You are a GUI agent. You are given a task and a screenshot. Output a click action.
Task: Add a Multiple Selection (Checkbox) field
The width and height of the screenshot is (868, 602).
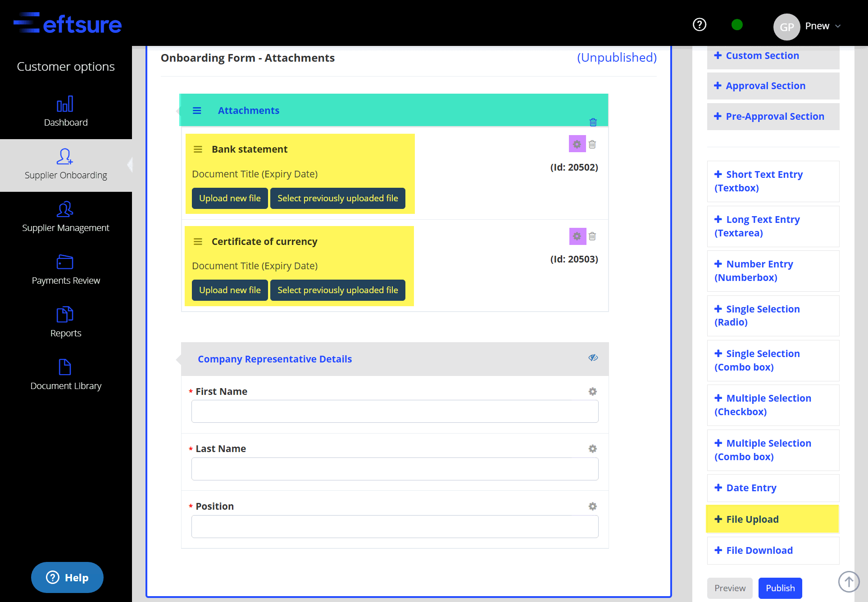tap(773, 405)
